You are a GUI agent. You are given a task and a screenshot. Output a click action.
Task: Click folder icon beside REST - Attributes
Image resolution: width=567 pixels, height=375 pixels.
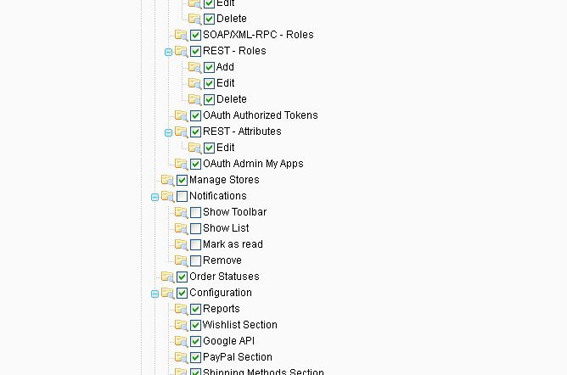(x=181, y=132)
